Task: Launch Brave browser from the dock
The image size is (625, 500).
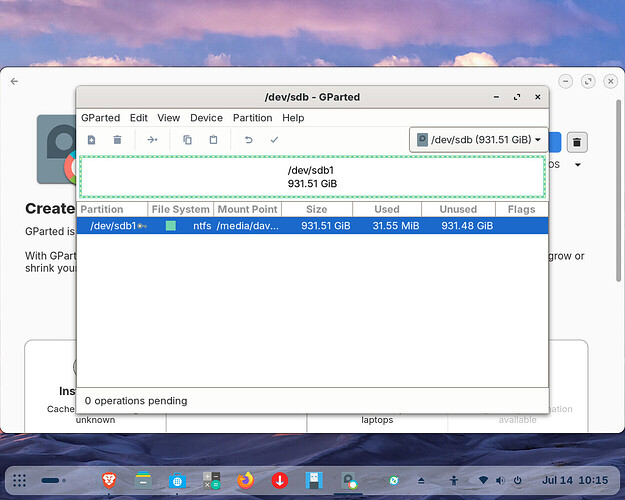Action: click(x=109, y=480)
